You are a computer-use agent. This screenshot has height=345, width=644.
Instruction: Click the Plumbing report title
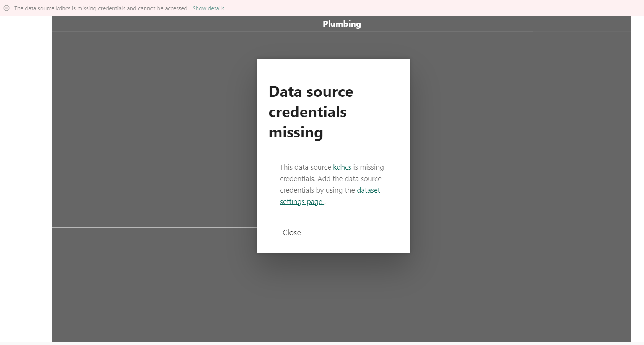[342, 24]
